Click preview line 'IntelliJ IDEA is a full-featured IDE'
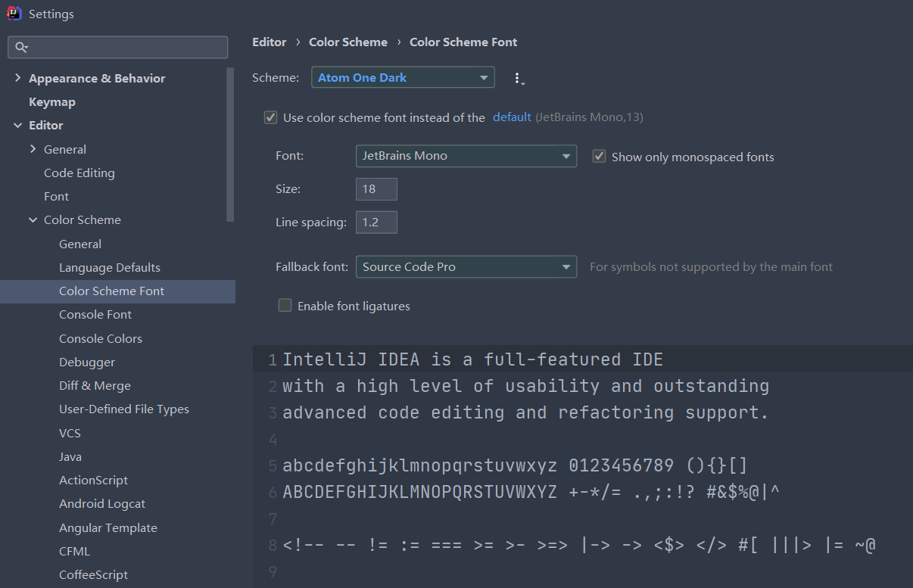The height and width of the screenshot is (588, 913). click(473, 359)
